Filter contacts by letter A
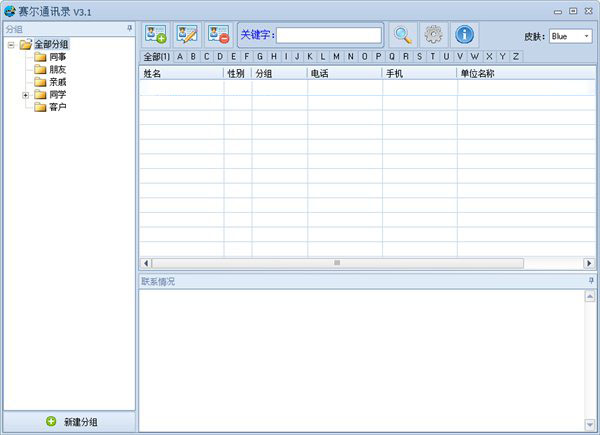 180,57
